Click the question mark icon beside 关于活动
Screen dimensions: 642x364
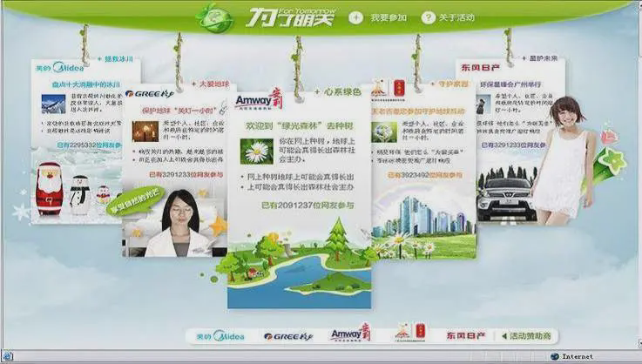(428, 17)
